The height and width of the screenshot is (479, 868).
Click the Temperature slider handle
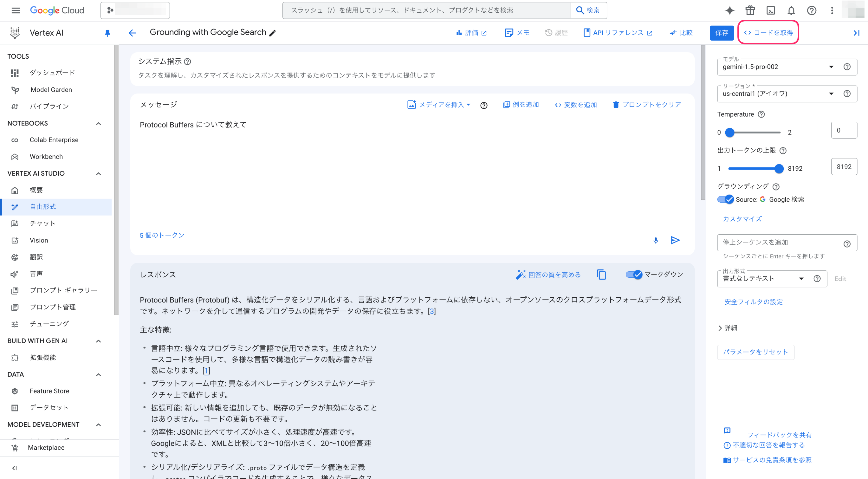coord(730,132)
